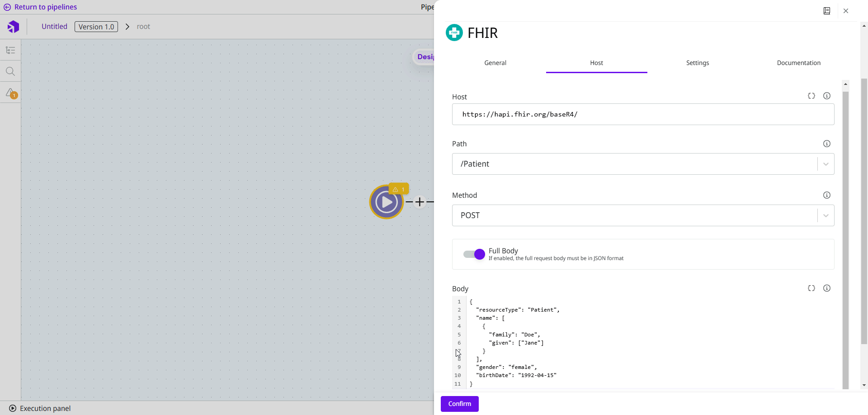Show info for the Method field
868x415 pixels.
tap(827, 195)
